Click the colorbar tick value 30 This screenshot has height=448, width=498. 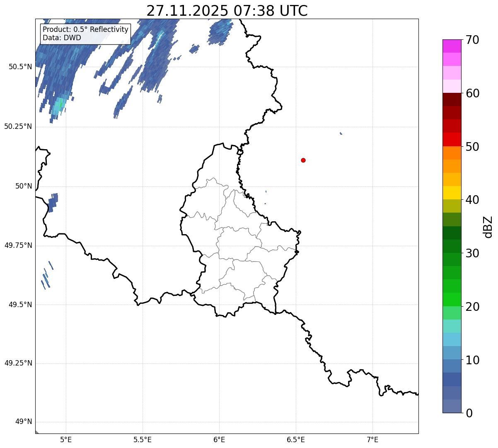(472, 253)
